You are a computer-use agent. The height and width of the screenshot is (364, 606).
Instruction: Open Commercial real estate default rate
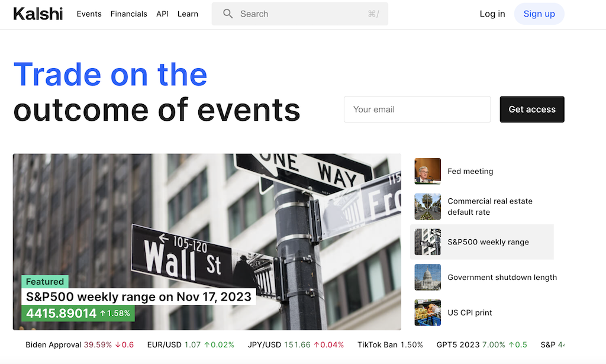click(x=489, y=207)
